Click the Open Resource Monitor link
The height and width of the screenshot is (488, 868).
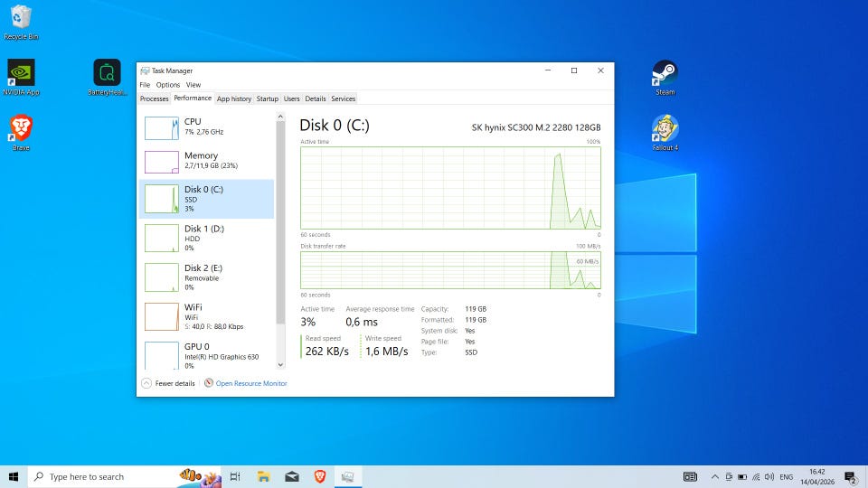(x=251, y=383)
